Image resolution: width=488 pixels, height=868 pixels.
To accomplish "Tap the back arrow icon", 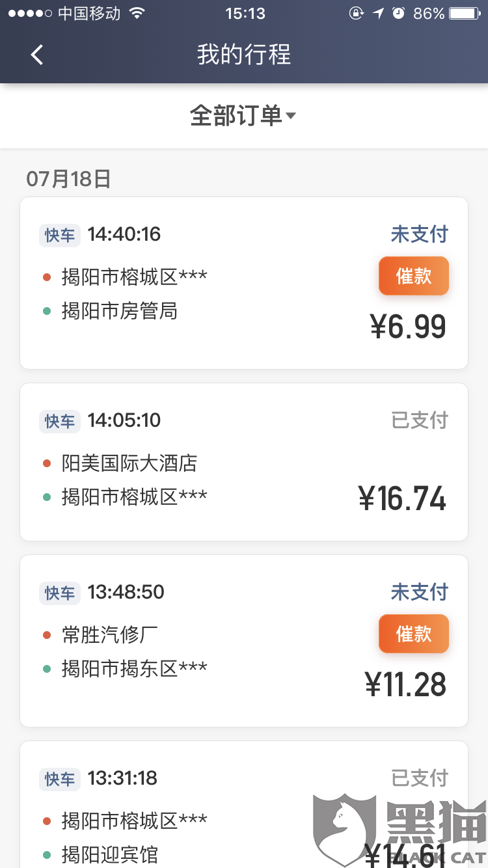I will tap(37, 55).
